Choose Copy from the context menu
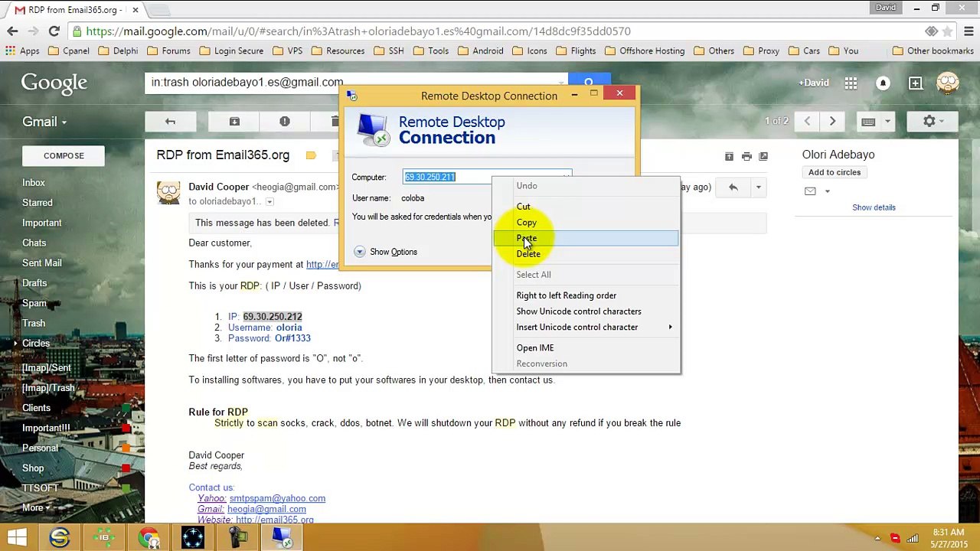 click(586, 223)
